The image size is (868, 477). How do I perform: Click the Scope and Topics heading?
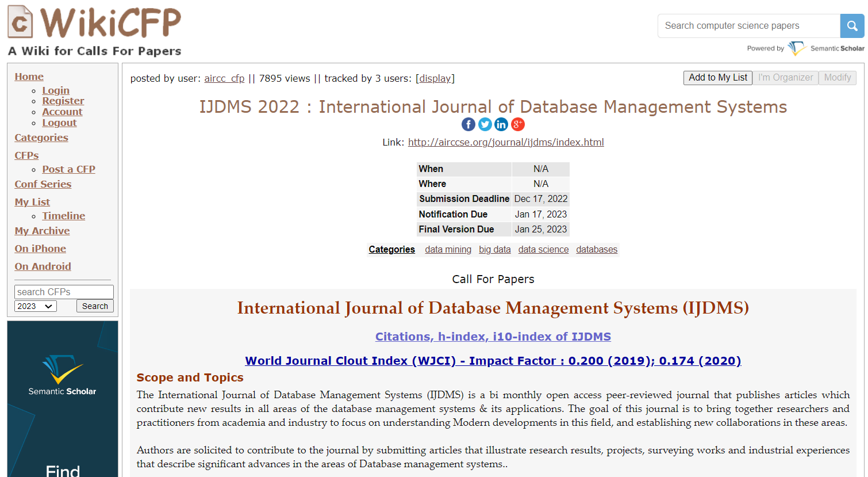click(x=190, y=377)
